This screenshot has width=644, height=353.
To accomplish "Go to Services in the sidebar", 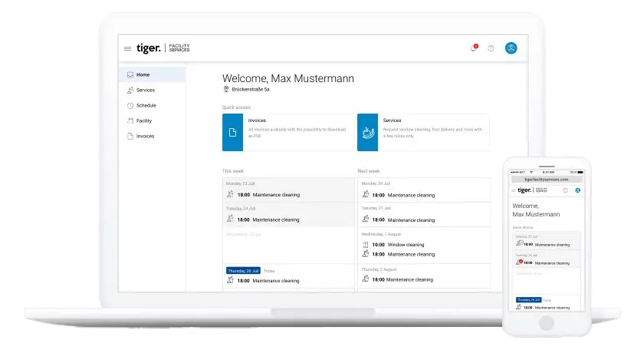I will tap(145, 90).
